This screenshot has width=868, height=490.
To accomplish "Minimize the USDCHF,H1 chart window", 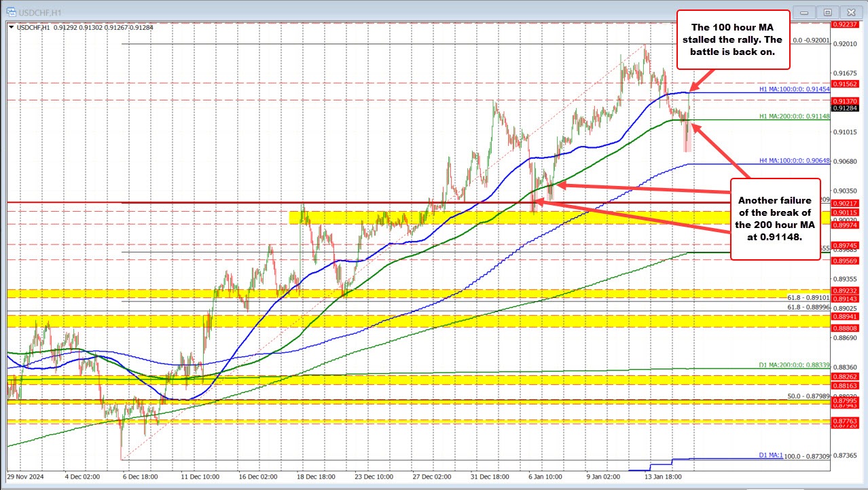I will pyautogui.click(x=803, y=12).
